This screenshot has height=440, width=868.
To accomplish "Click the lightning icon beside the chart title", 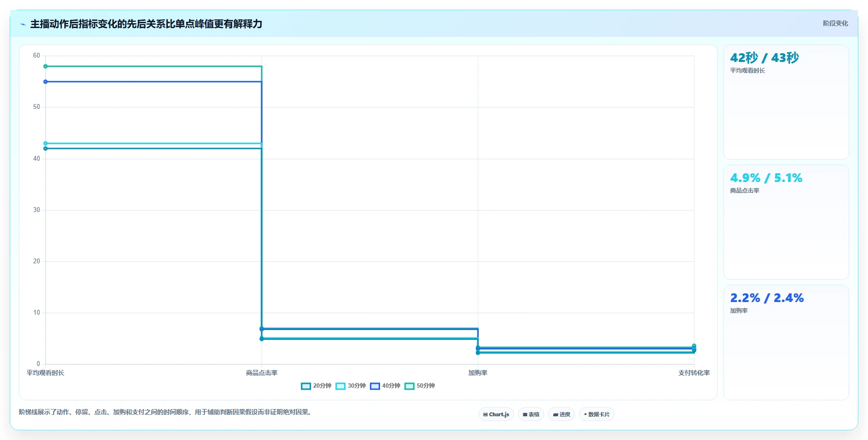I will tap(23, 24).
